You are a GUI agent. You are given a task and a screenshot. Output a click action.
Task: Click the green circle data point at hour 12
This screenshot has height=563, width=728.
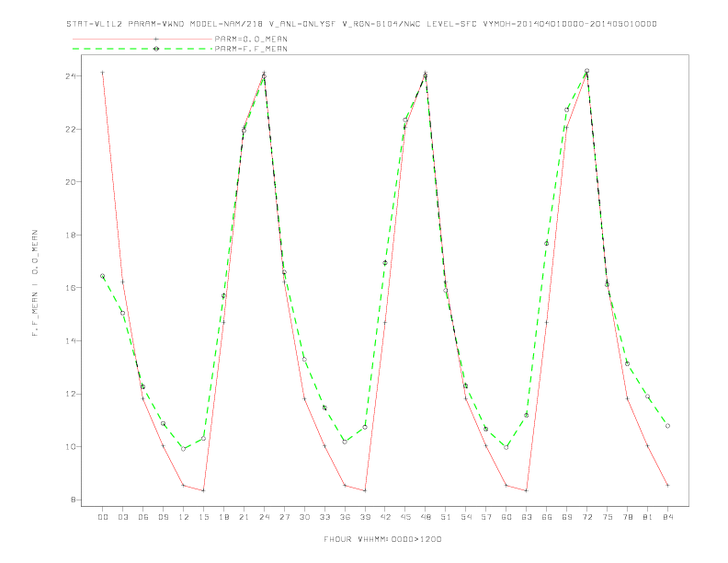tap(184, 449)
